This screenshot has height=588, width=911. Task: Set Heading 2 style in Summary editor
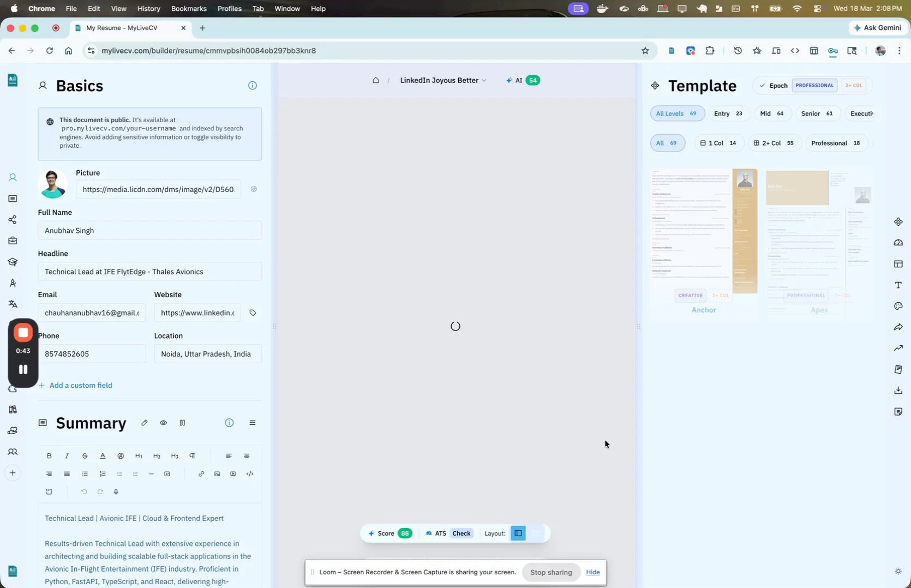(x=157, y=455)
